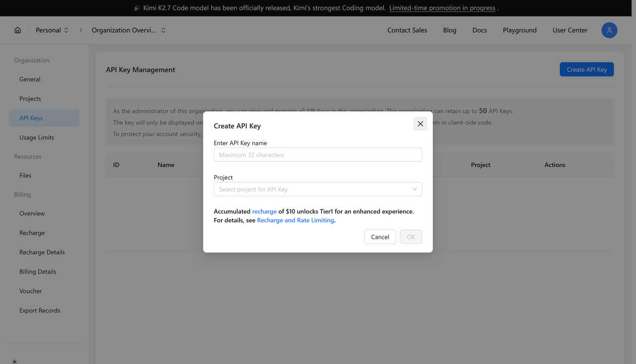Click the ID column header
The width and height of the screenshot is (636, 364).
coord(116,165)
